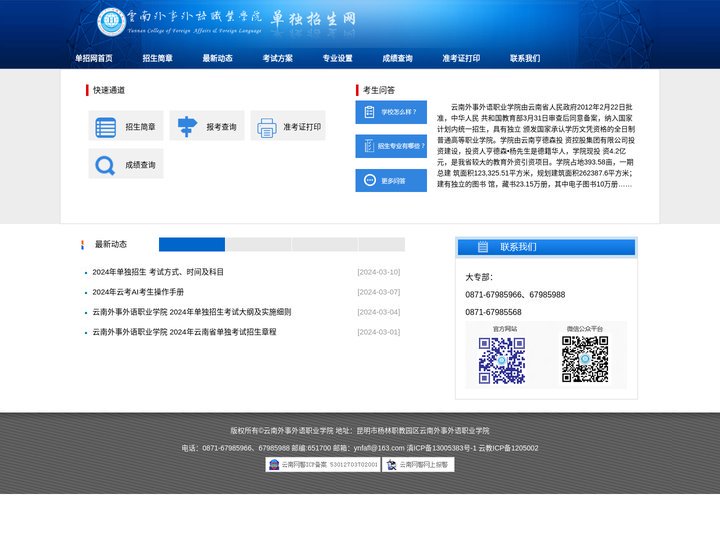This screenshot has width=720, height=540.
Task: Select the active blue tab in 最新动态
Action: pos(192,244)
